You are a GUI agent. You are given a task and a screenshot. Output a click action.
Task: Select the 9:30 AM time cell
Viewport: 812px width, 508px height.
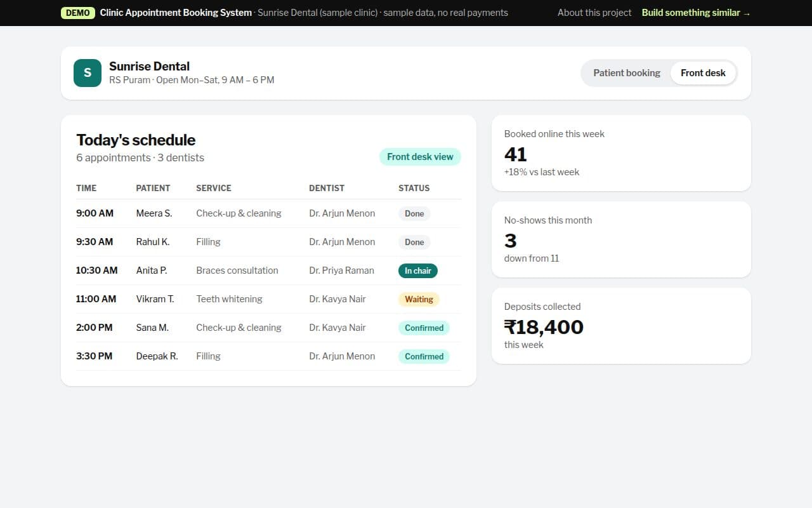coord(95,242)
